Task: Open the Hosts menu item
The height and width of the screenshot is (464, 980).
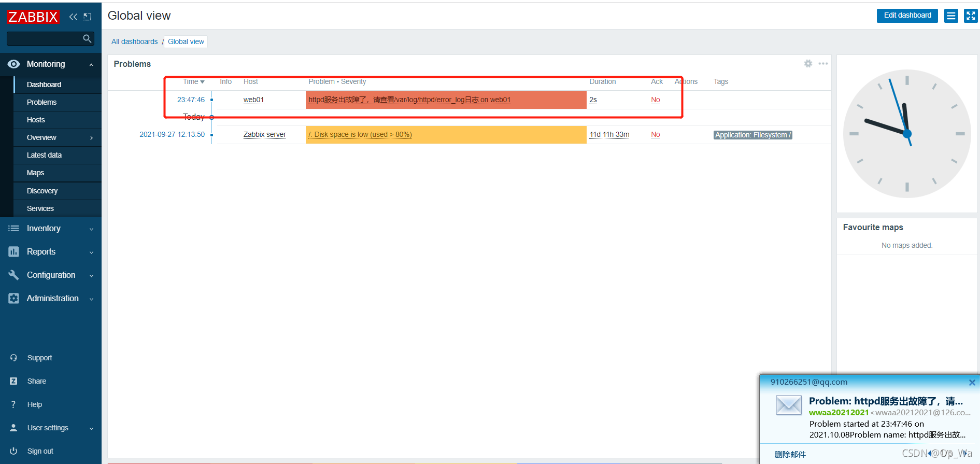Action: point(58,120)
